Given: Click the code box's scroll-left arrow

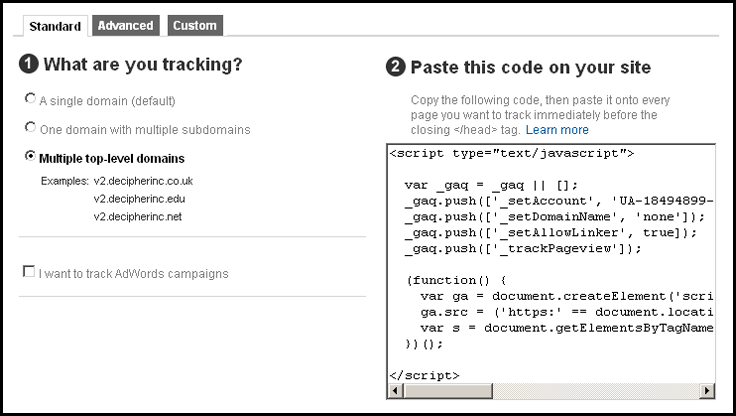Looking at the screenshot, I should coord(394,391).
